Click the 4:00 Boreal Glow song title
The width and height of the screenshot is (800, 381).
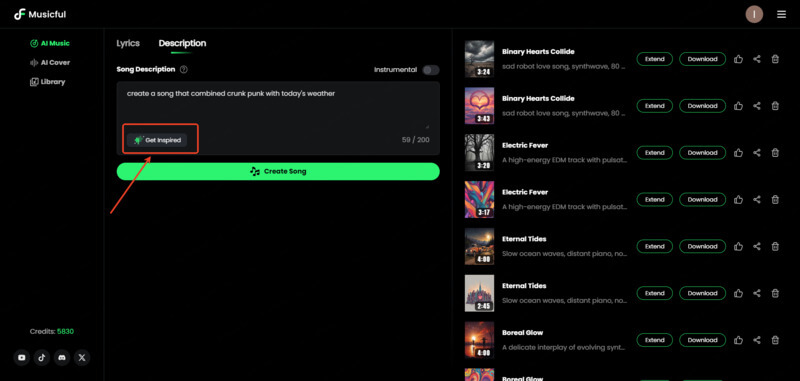522,333
